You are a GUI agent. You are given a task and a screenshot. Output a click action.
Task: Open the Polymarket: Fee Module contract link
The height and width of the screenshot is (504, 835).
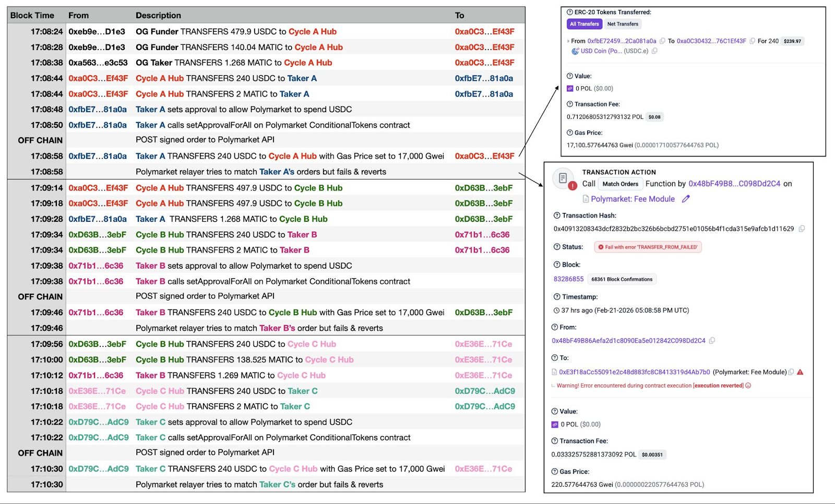point(633,199)
